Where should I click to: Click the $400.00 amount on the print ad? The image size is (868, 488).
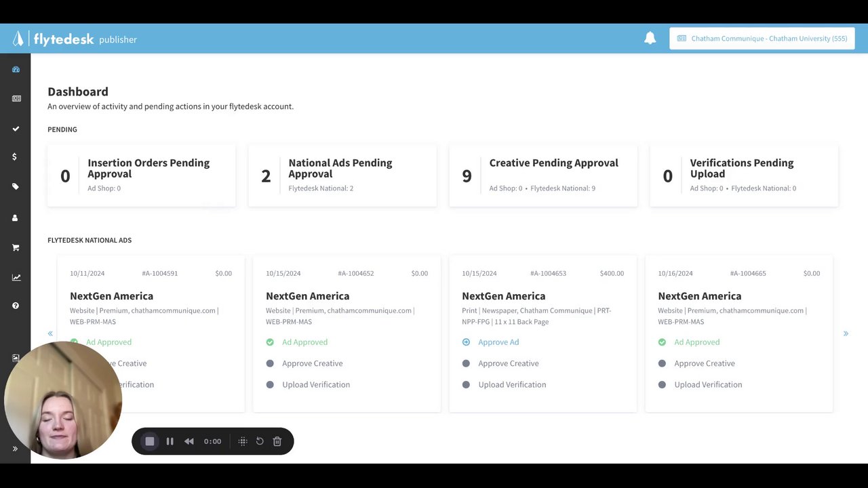[612, 273]
